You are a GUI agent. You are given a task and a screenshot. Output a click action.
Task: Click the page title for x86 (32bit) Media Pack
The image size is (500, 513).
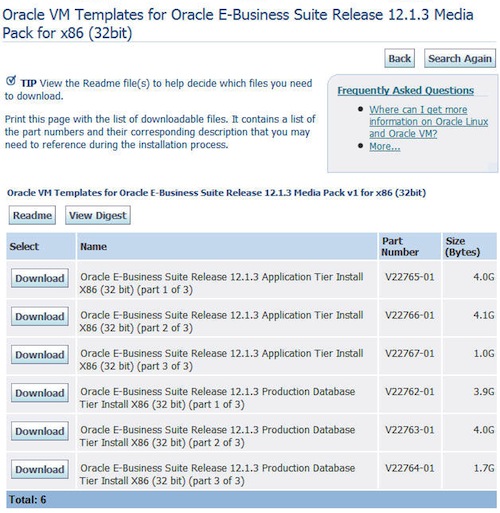(238, 24)
